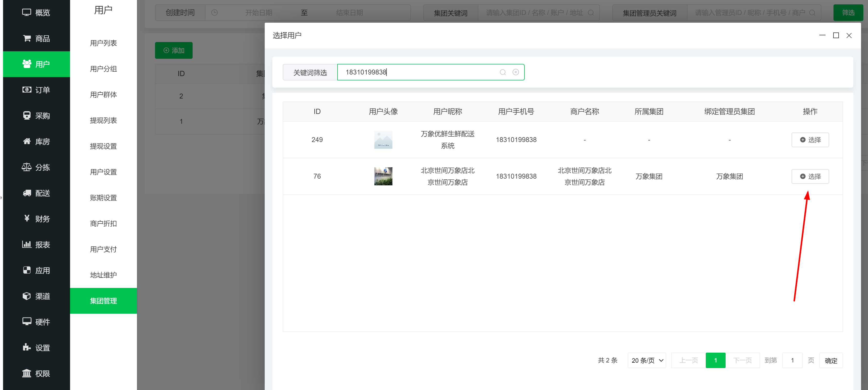Click the 到第 page number input
The image size is (868, 390).
click(x=792, y=361)
